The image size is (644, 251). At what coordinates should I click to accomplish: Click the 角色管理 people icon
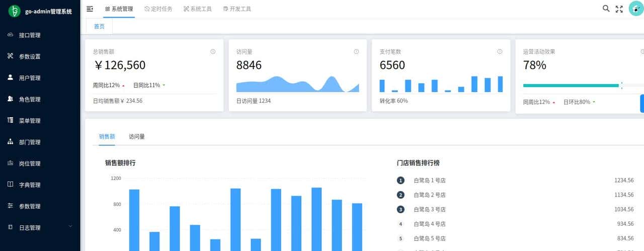point(10,99)
